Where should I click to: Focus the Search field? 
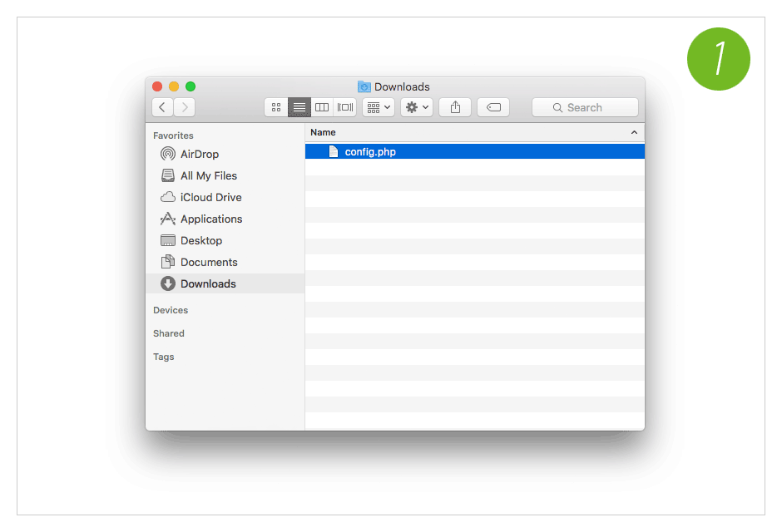coord(585,107)
